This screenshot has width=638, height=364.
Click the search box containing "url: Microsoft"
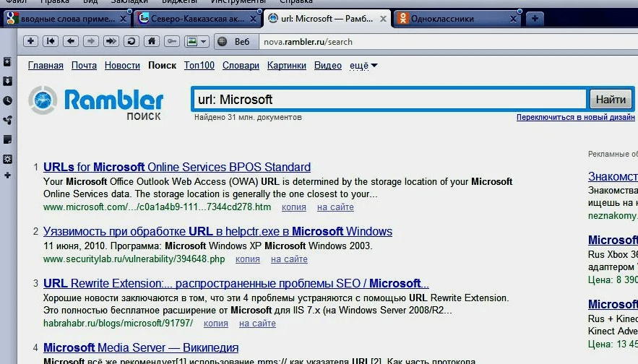click(389, 99)
